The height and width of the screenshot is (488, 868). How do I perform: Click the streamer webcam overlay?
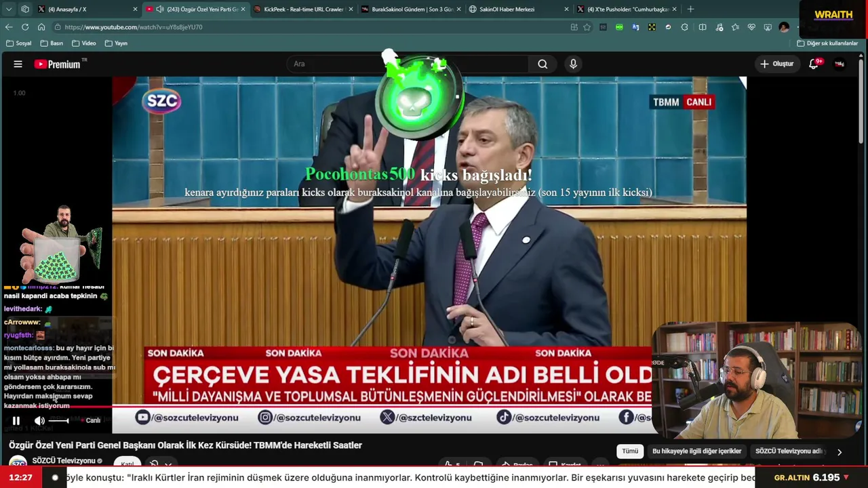tap(755, 380)
